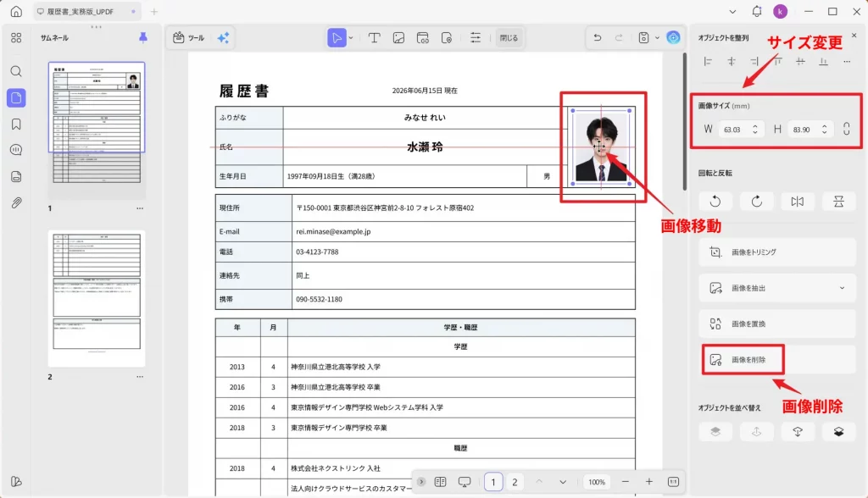
Task: Click 画像を削除 button
Action: point(777,360)
